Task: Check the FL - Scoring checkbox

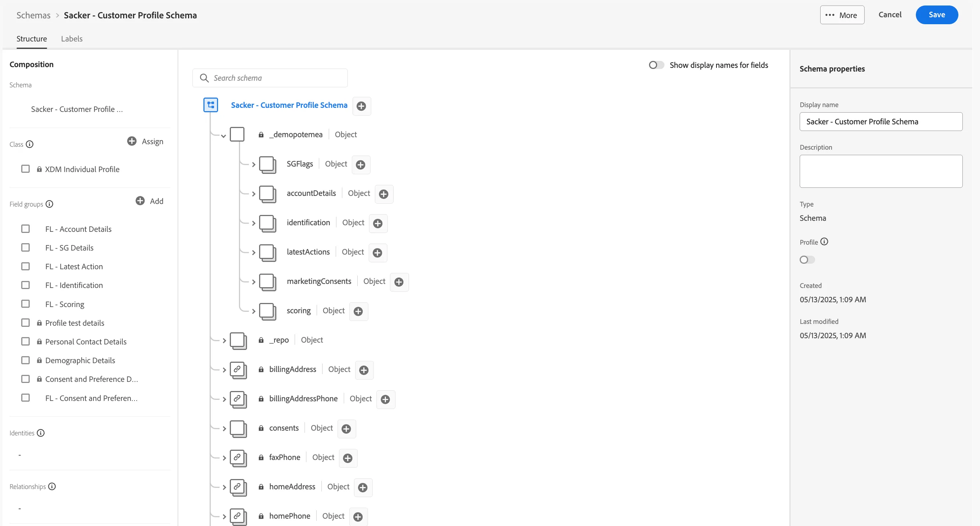Action: [26, 304]
